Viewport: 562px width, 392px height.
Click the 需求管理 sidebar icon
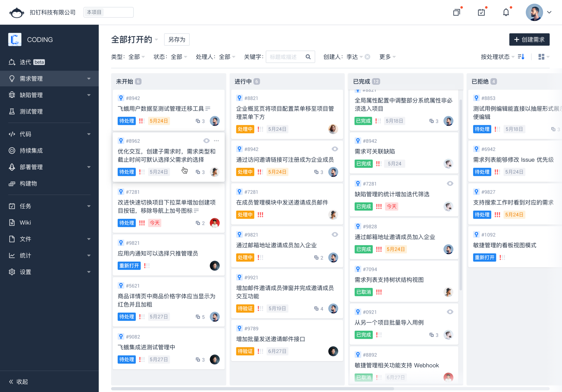tap(12, 78)
